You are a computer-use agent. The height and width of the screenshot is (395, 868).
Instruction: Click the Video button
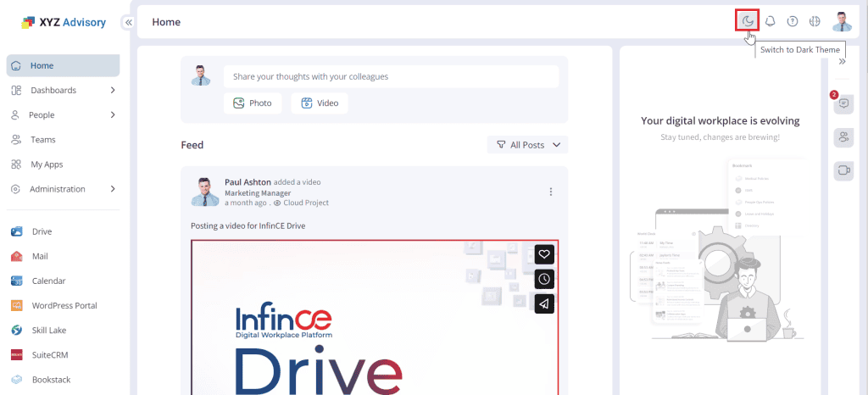[x=320, y=103]
